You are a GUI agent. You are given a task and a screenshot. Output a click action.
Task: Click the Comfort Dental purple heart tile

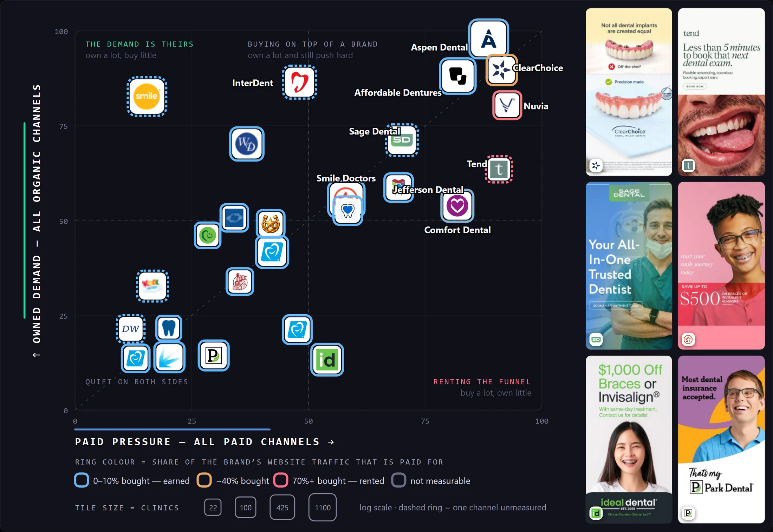coord(457,206)
